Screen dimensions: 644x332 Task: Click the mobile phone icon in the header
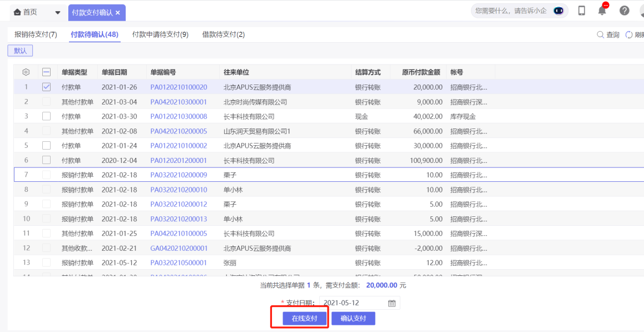pos(582,10)
